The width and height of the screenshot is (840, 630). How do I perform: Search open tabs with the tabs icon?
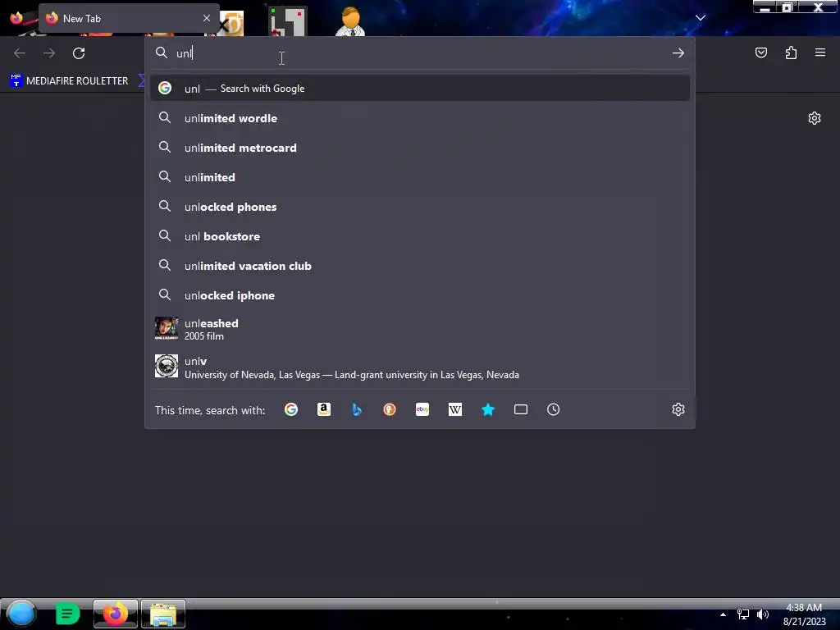[521, 410]
